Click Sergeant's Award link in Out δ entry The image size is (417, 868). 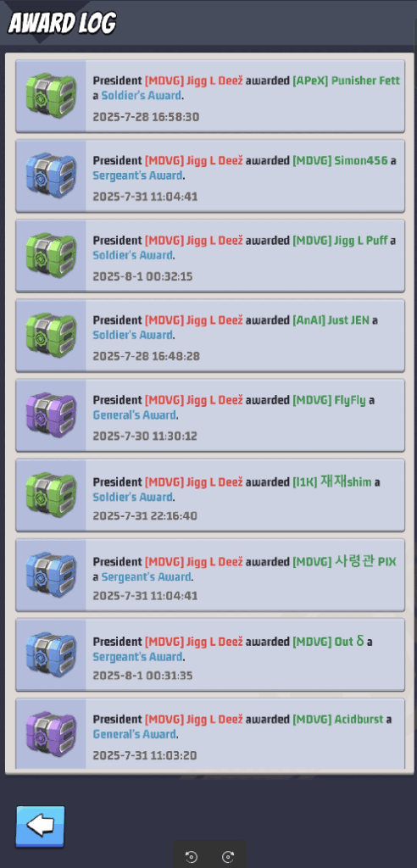coord(138,657)
